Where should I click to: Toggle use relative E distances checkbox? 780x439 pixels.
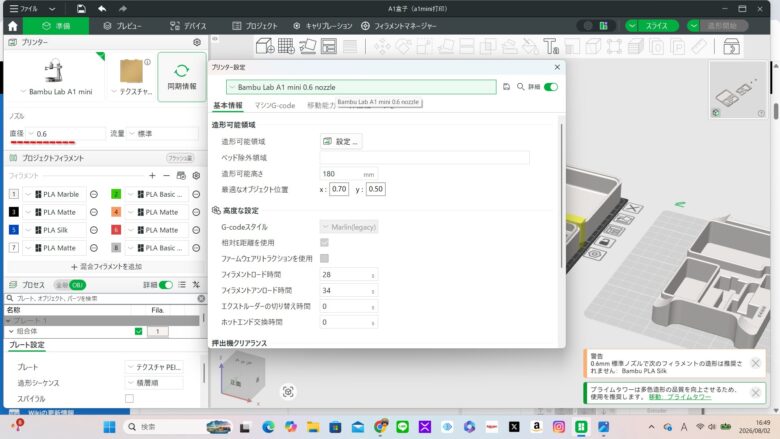click(x=324, y=243)
